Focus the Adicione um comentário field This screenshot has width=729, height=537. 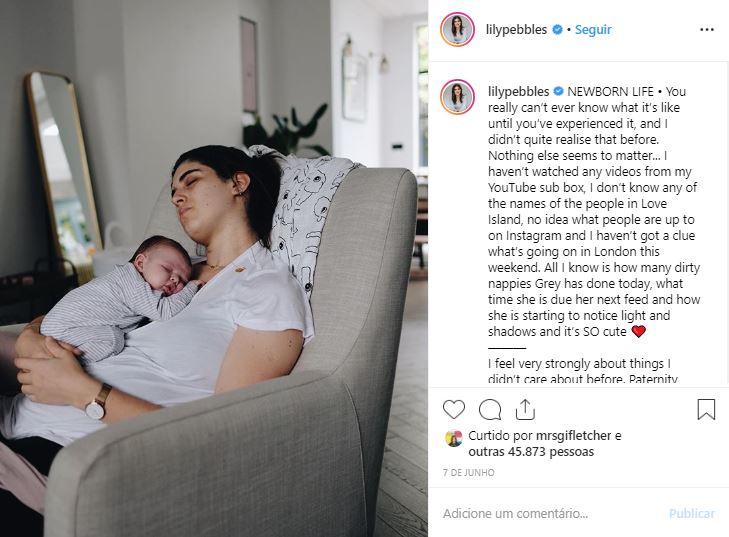pyautogui.click(x=551, y=513)
